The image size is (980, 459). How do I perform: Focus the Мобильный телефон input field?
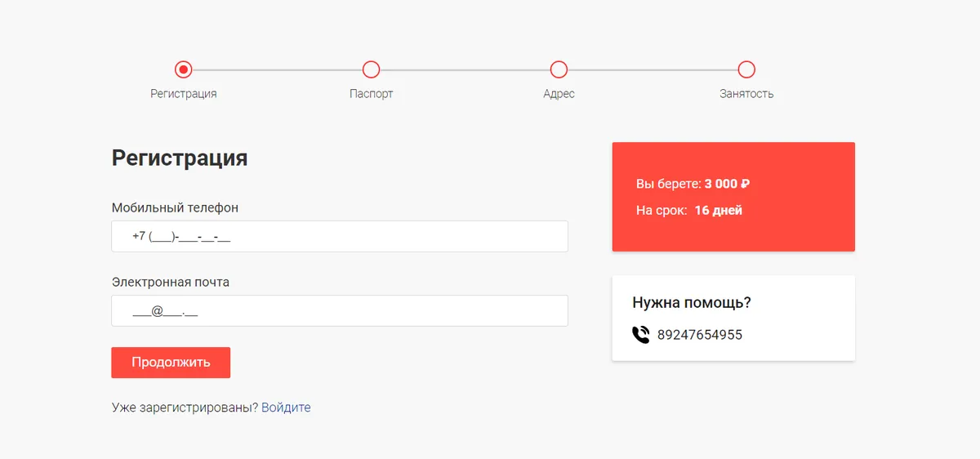[340, 237]
